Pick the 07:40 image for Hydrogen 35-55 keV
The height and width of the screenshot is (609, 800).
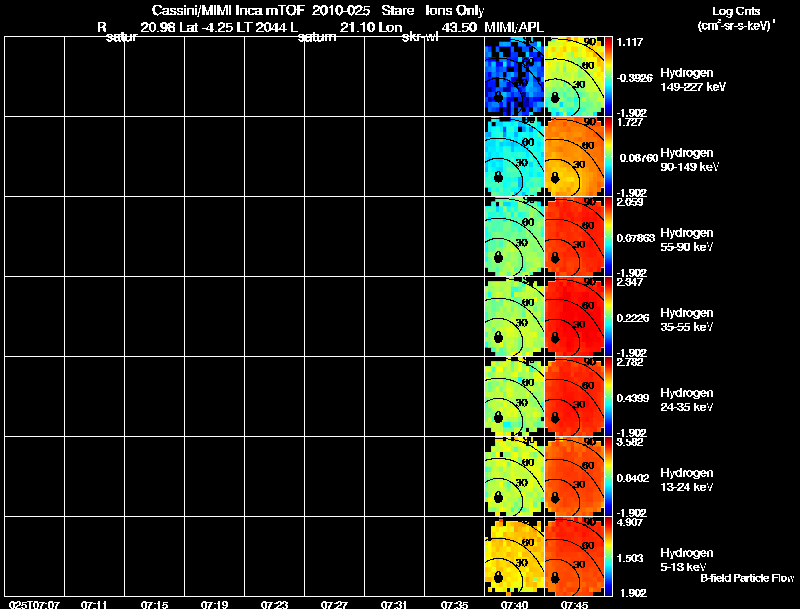(x=514, y=317)
